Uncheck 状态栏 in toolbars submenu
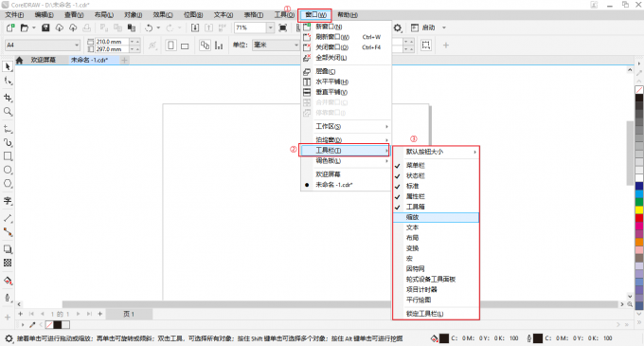The image size is (644, 346). (x=436, y=176)
